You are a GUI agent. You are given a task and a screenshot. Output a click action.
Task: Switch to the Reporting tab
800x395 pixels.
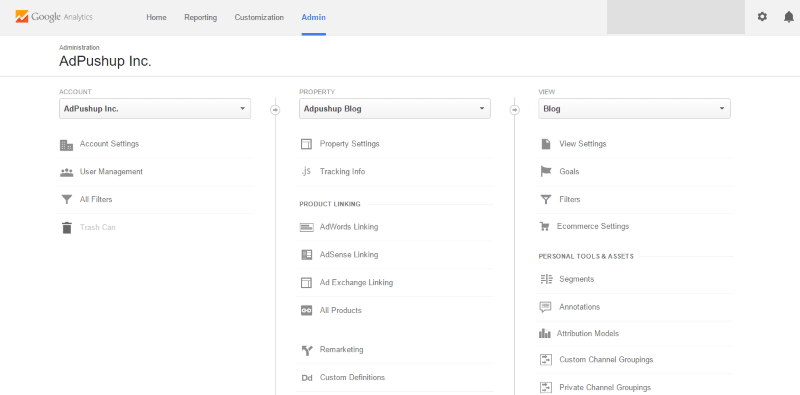point(201,17)
